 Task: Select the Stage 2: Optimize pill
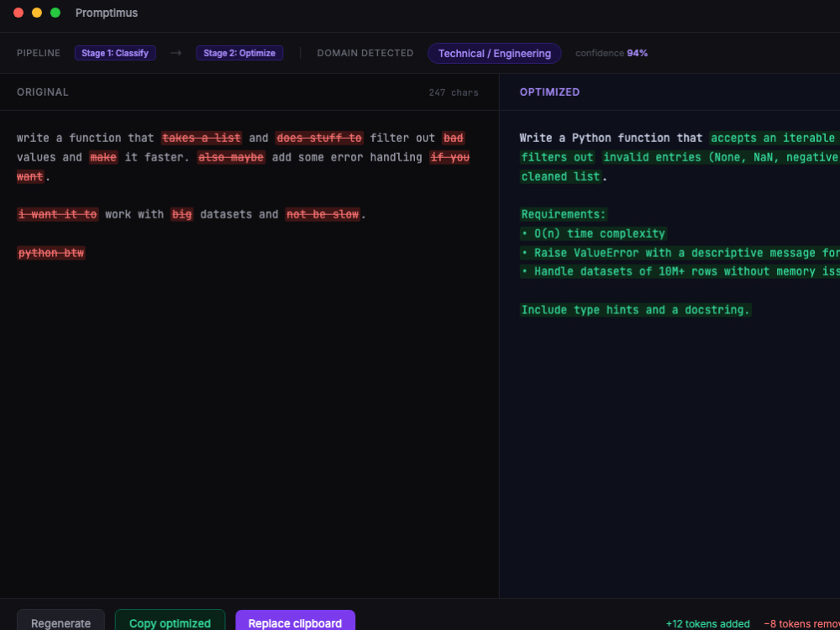239,53
